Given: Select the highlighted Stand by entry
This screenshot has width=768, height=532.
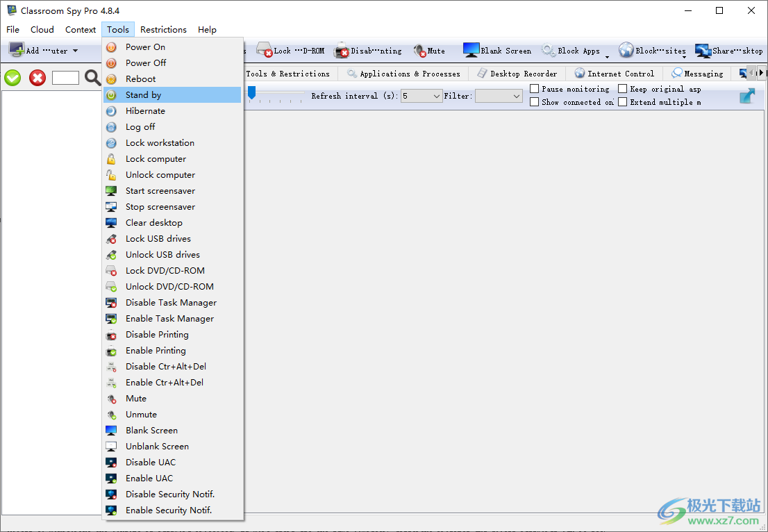Looking at the screenshot, I should [172, 95].
